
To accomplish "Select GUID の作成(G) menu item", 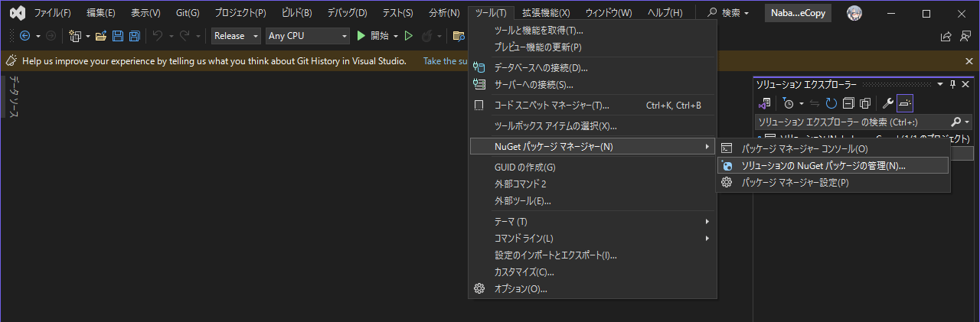I will tap(593, 167).
